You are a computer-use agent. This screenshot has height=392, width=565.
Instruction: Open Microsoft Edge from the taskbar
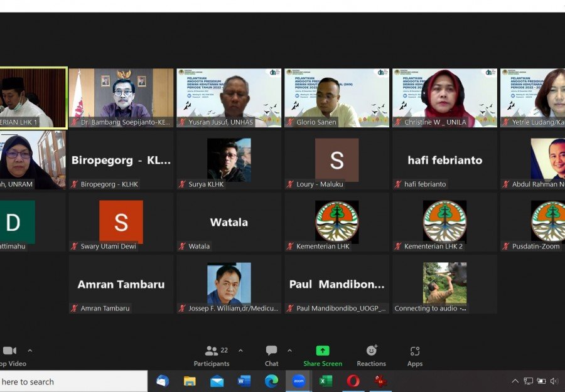click(x=271, y=381)
